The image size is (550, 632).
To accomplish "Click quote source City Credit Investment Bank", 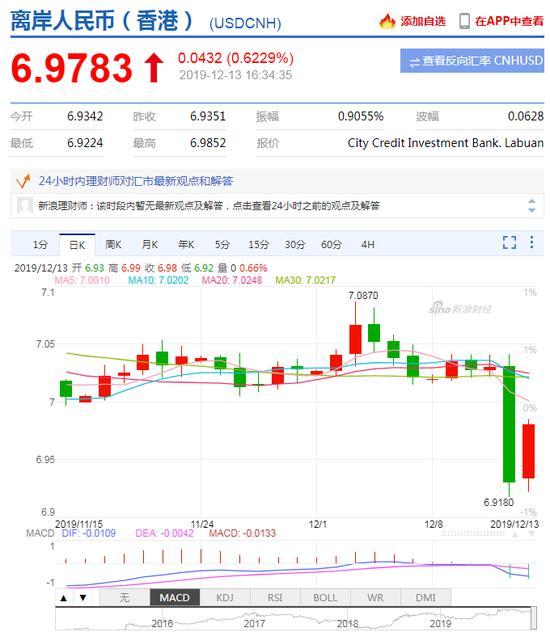I will coord(446,143).
